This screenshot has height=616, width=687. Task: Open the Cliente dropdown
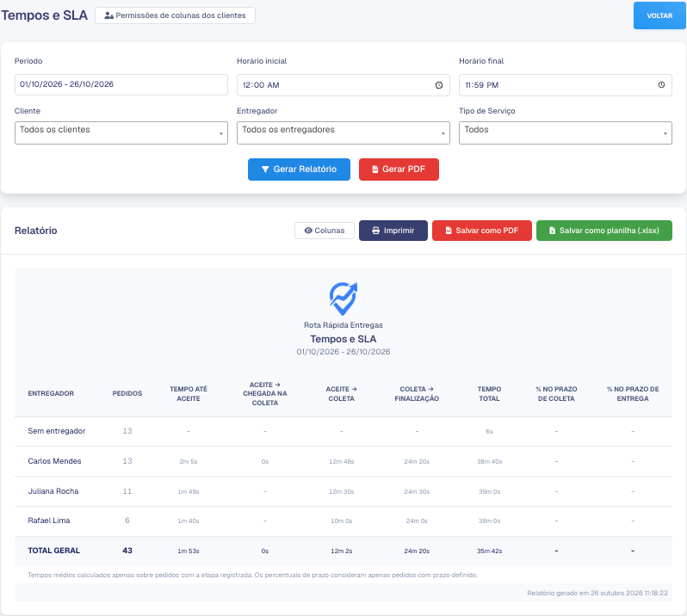(121, 132)
